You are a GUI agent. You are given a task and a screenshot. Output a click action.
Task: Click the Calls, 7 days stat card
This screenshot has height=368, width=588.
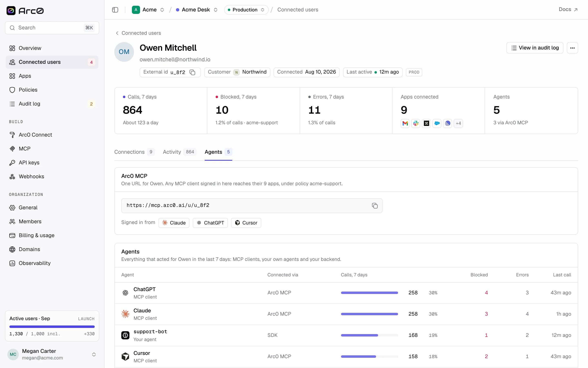[161, 110]
